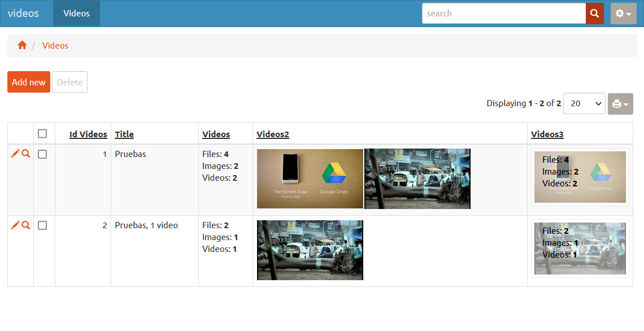Screen dimensions: 644x331
Task: Open the edit pencil icon for row 1
Action: point(16,153)
